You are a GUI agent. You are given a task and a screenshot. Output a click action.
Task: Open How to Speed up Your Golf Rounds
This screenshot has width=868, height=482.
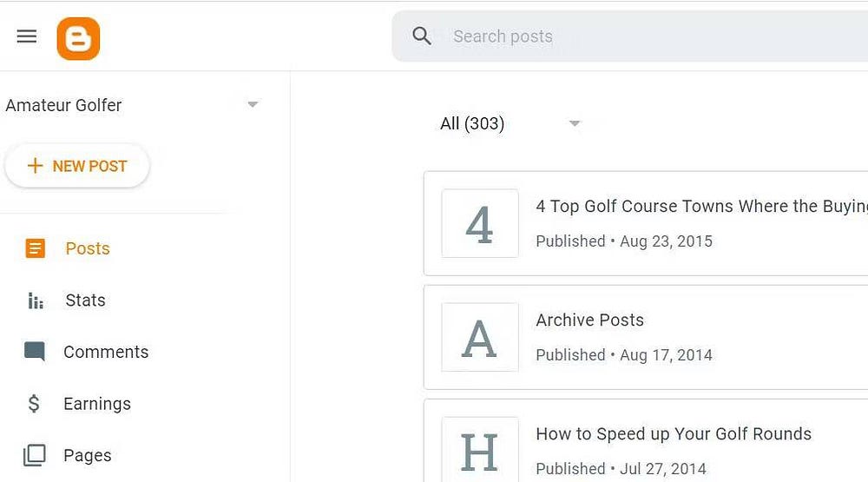click(x=674, y=434)
